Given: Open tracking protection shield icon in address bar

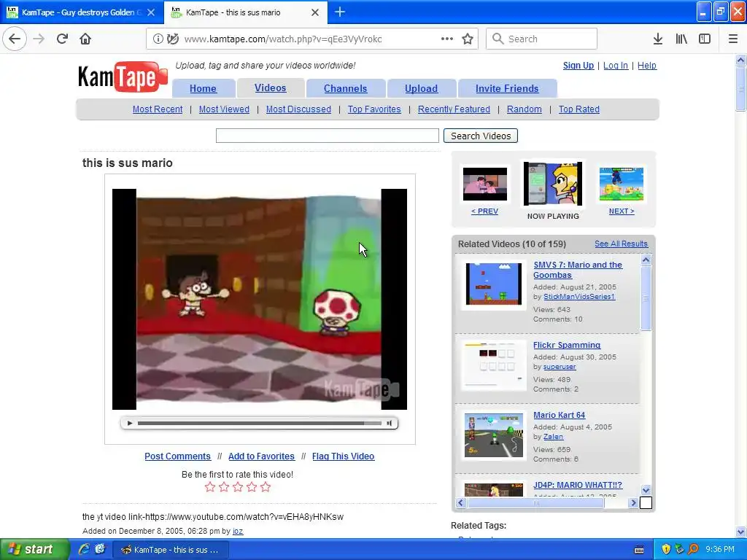Looking at the screenshot, I should [173, 39].
